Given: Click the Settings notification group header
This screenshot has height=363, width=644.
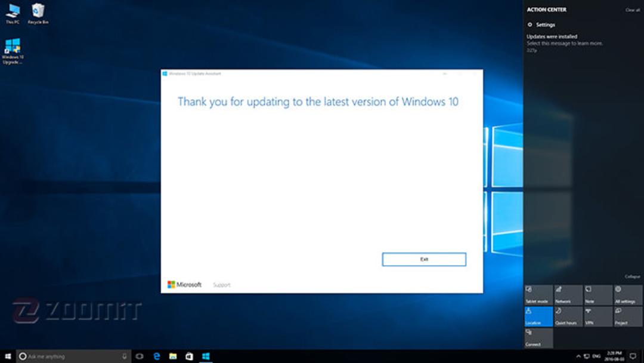Looking at the screenshot, I should (541, 24).
